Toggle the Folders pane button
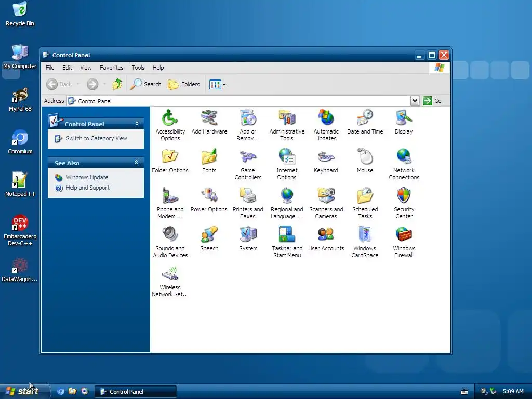The image size is (532, 399). point(183,84)
